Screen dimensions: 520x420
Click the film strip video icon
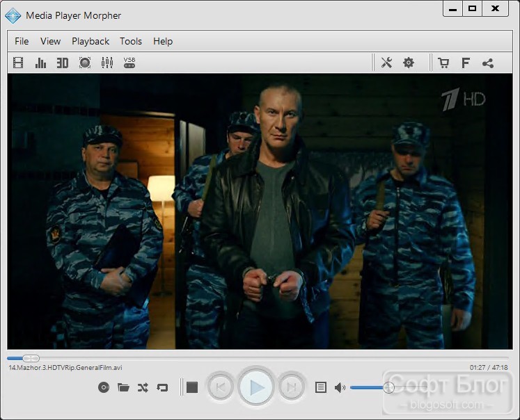[18, 63]
